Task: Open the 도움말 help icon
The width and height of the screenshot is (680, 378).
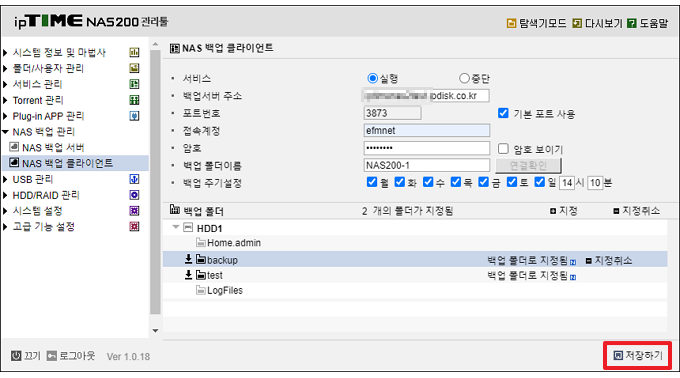Action: (x=632, y=23)
